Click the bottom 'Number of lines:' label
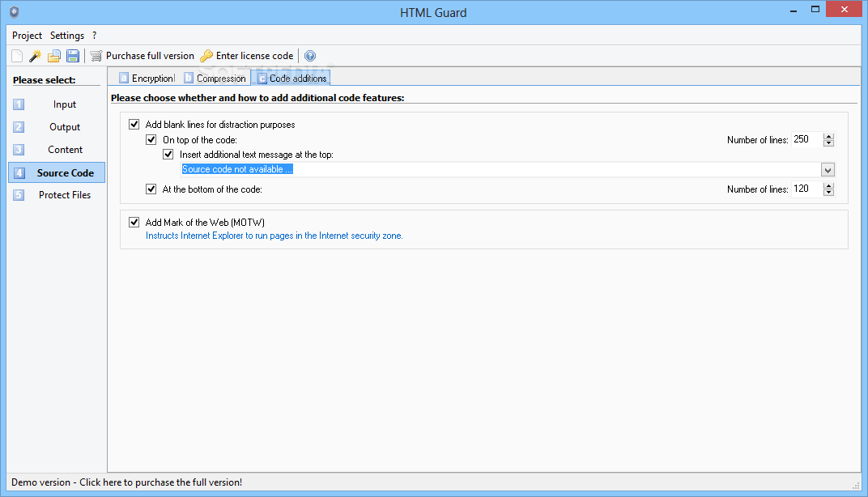Image resolution: width=868 pixels, height=497 pixels. click(x=757, y=189)
